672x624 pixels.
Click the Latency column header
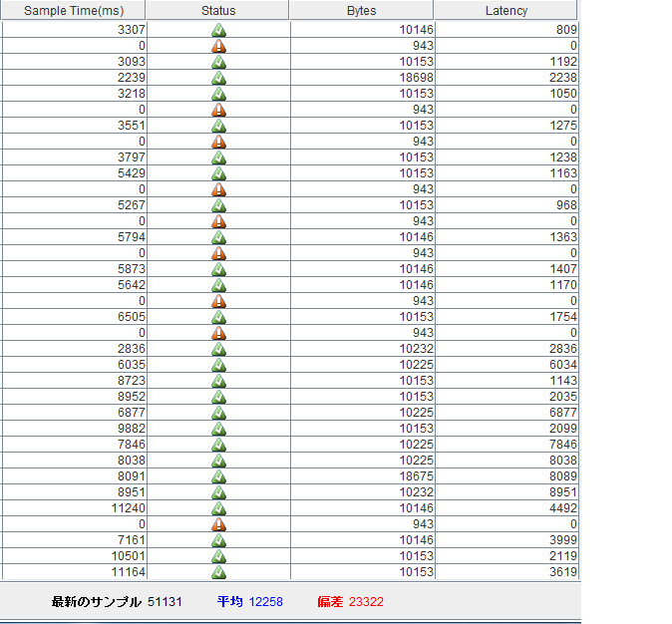(x=505, y=11)
